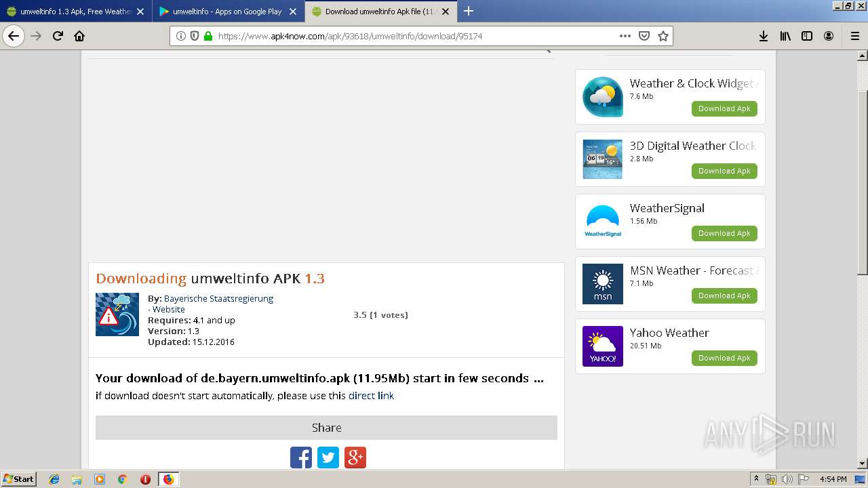Open Windows Explorer folder from taskbar

pos(77,479)
